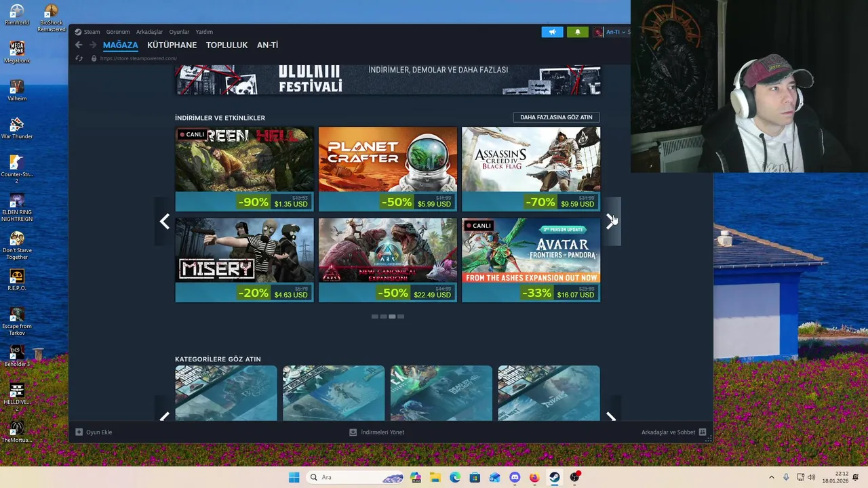Open the Oyunlar menu
This screenshot has width=868, height=488.
pyautogui.click(x=179, y=32)
